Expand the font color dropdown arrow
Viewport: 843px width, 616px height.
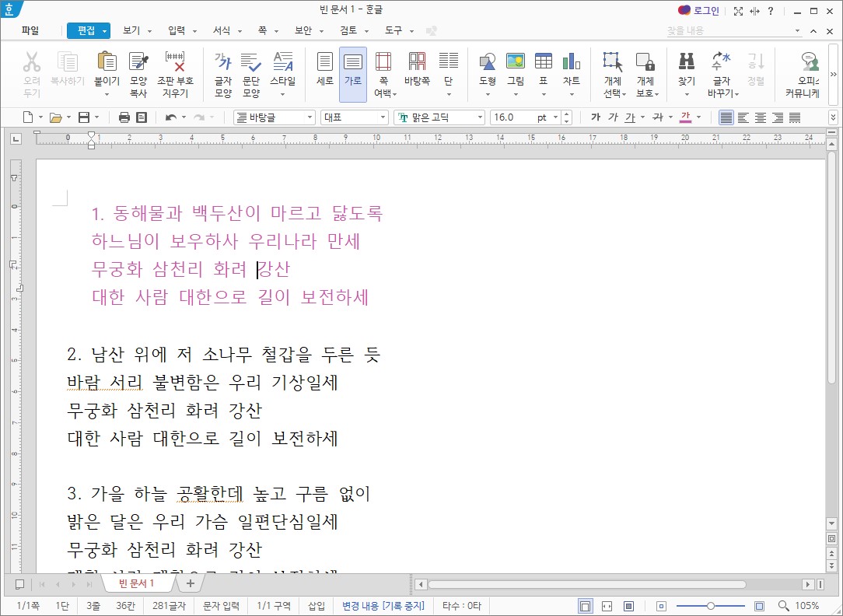click(698, 117)
